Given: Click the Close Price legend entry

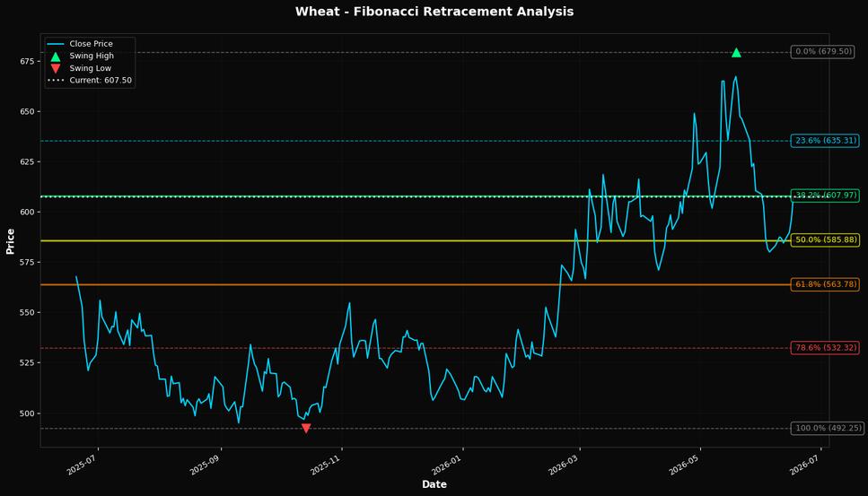Looking at the screenshot, I should pos(80,44).
